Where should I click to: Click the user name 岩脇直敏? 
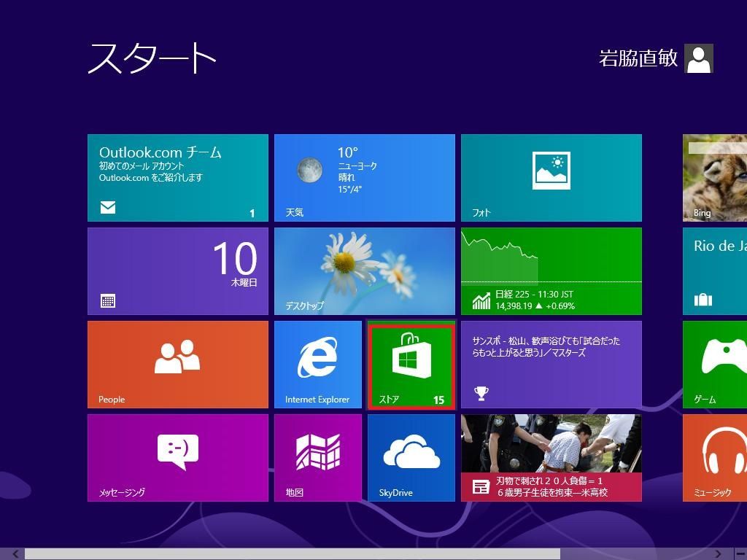tap(638, 58)
